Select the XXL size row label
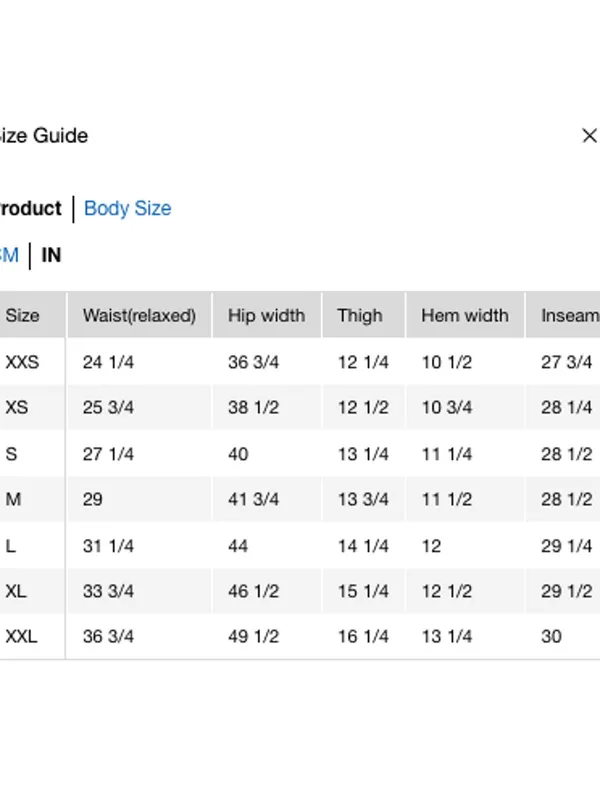The width and height of the screenshot is (600, 798). click(21, 636)
